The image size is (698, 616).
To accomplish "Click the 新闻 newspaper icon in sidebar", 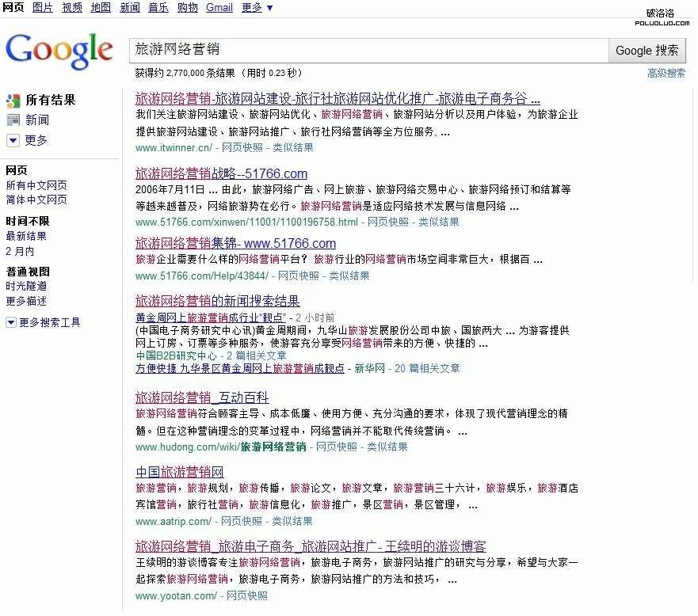I will [13, 120].
